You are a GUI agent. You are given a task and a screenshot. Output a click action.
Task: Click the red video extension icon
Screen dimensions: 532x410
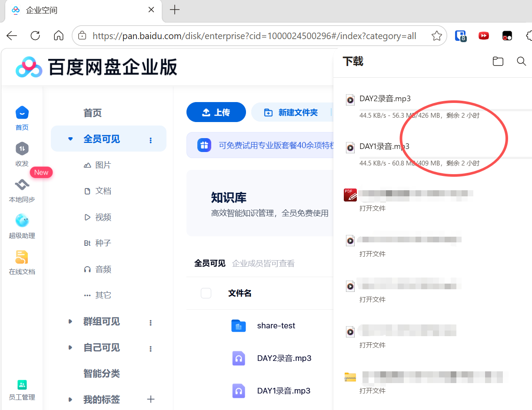pos(484,36)
